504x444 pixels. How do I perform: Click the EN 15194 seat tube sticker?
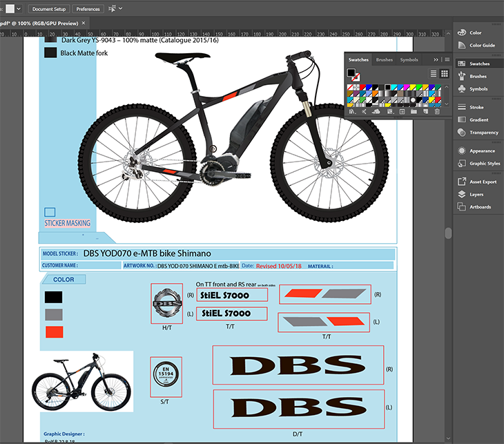[166, 374]
